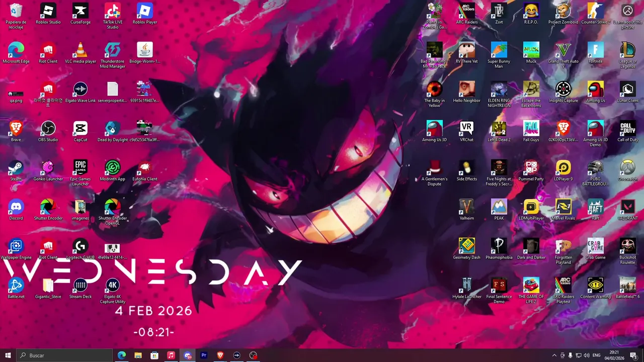Open the Music app on the taskbar
The width and height of the screenshot is (644, 362).
click(x=171, y=355)
